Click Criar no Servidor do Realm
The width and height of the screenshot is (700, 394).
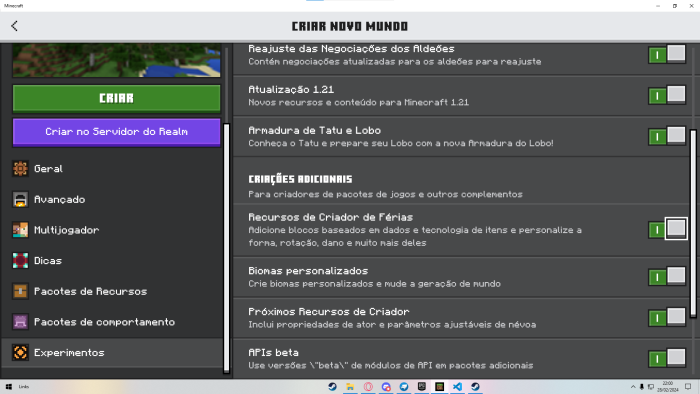click(117, 132)
